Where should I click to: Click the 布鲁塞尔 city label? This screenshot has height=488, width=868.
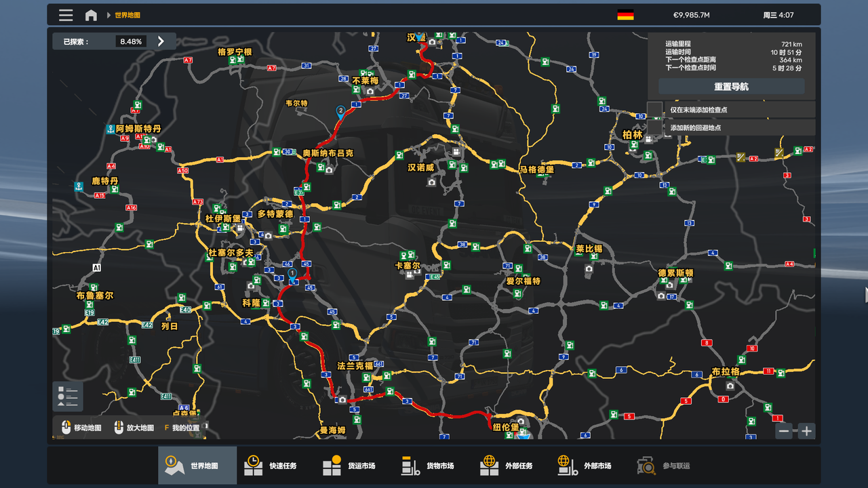[95, 296]
